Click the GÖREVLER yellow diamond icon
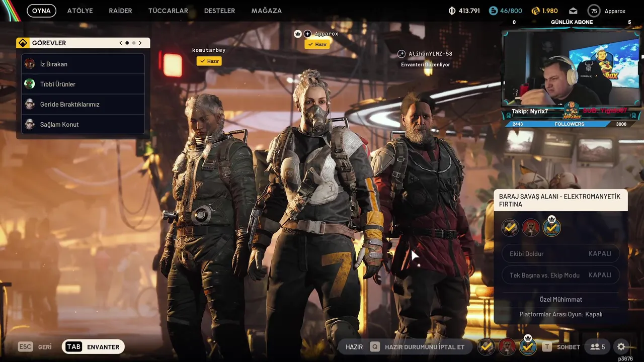This screenshot has width=644, height=362. click(23, 43)
